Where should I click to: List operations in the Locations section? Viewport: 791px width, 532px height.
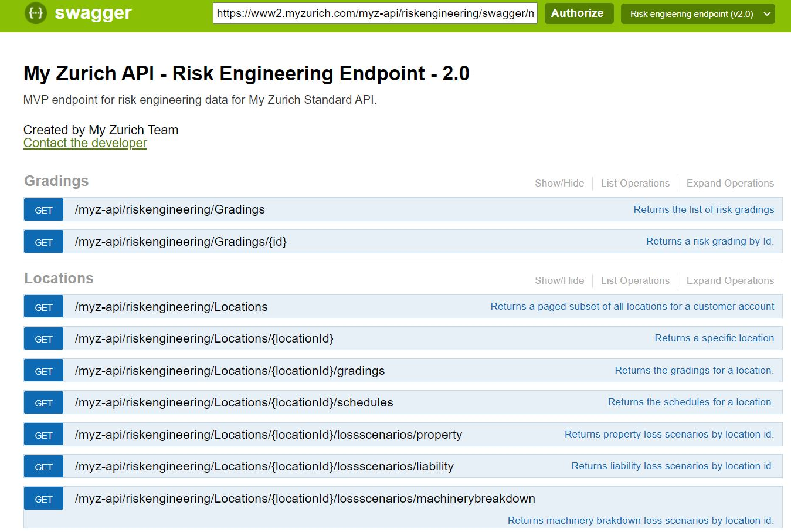634,280
